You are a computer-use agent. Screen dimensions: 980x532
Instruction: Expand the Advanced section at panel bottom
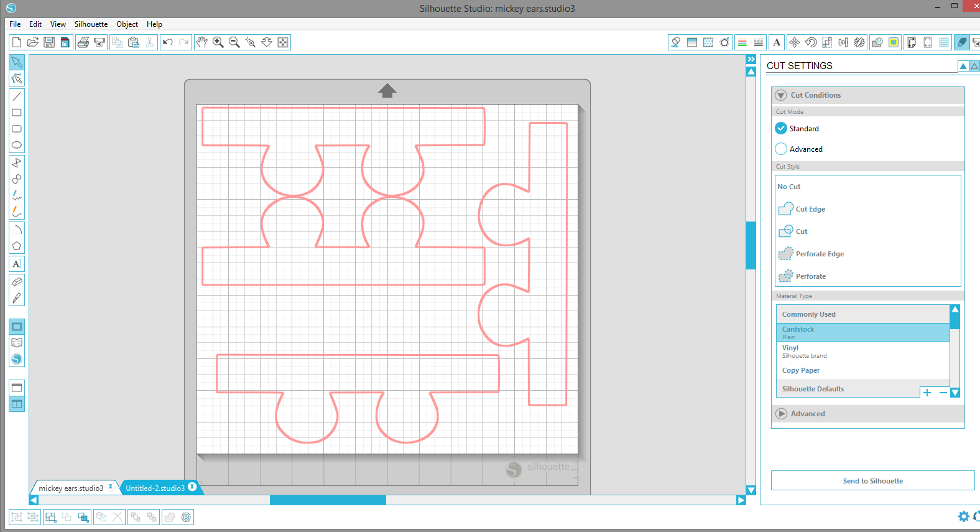point(781,414)
